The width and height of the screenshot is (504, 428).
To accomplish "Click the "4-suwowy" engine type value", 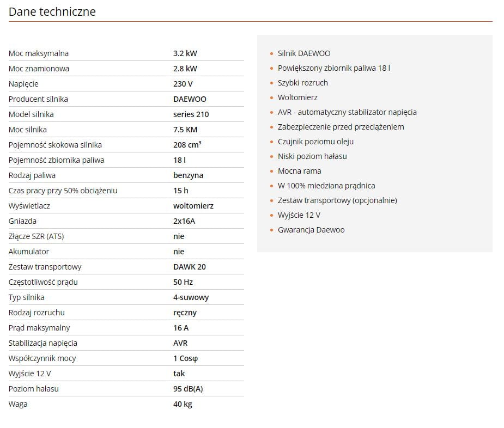I will point(191,297).
